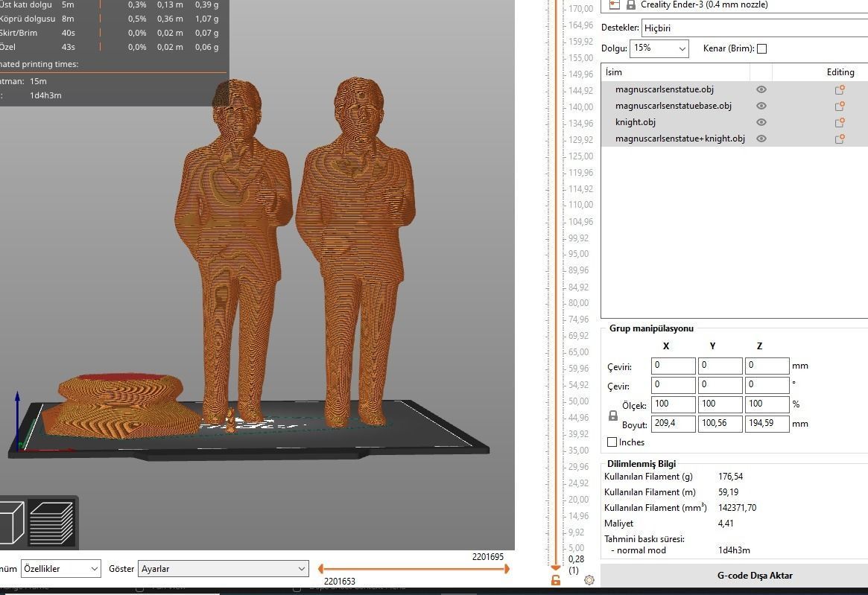Hide magnuscarlsenstatuebase.obj using its eye icon

pyautogui.click(x=761, y=106)
